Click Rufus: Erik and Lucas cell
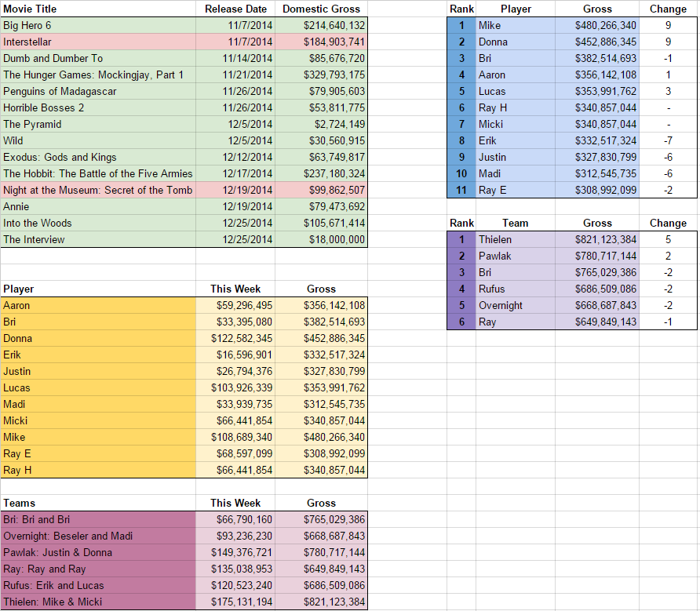 click(98, 586)
